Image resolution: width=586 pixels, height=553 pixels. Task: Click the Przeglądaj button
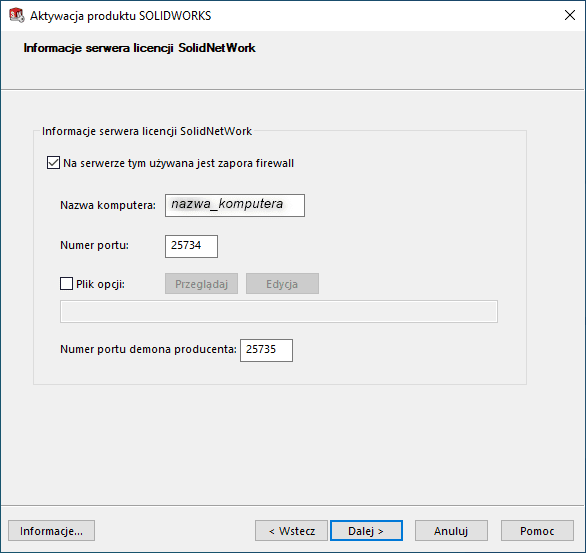(x=201, y=284)
